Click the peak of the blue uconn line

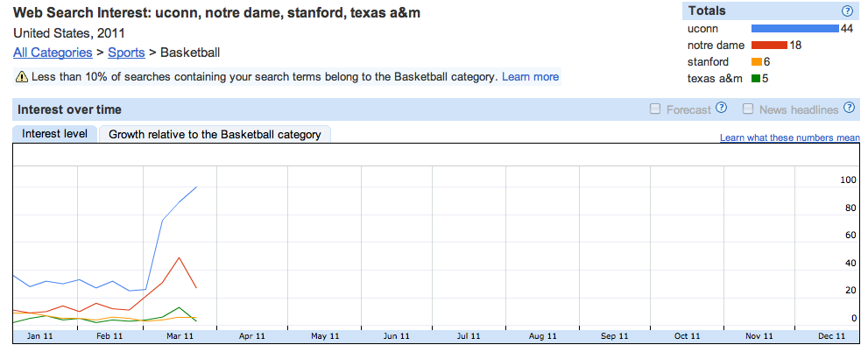click(x=197, y=187)
